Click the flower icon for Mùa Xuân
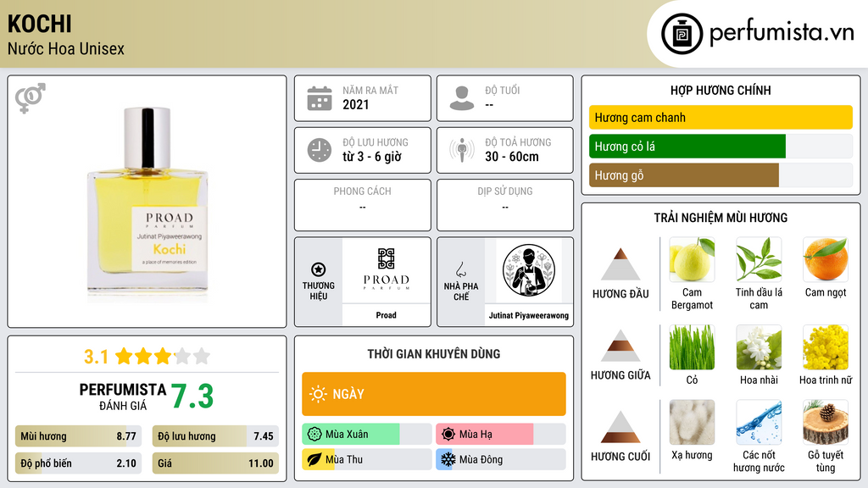The image size is (868, 488). pos(314,435)
